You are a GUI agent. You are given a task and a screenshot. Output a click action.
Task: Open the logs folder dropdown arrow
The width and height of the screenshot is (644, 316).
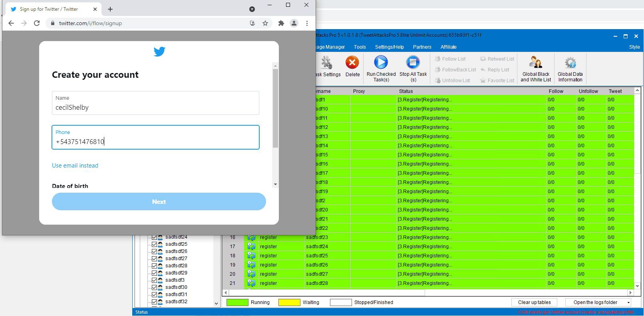click(629, 302)
